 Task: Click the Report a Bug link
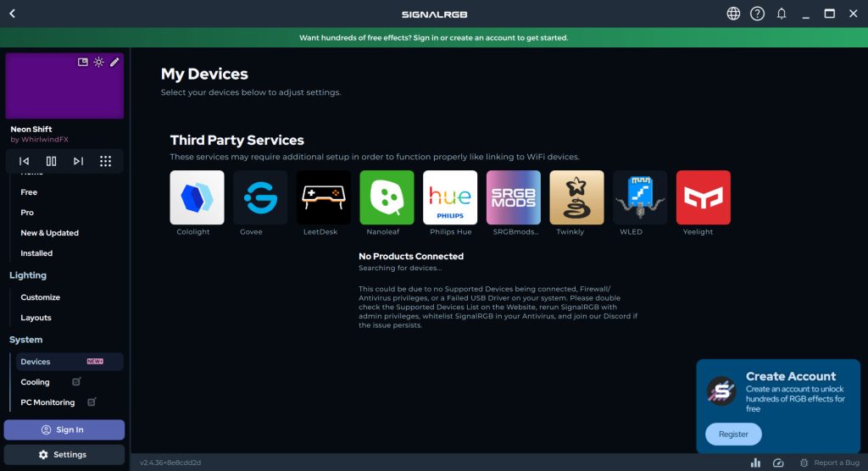coord(830,463)
